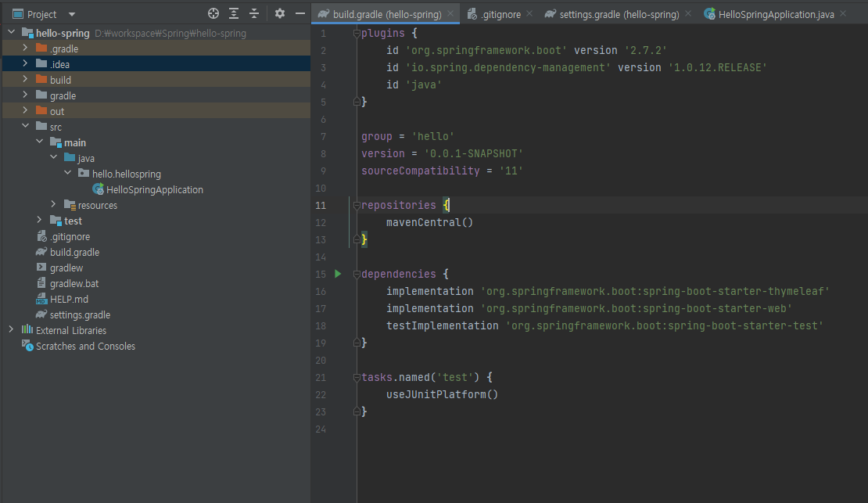
Task: Select the resources folder icon
Action: (x=70, y=205)
